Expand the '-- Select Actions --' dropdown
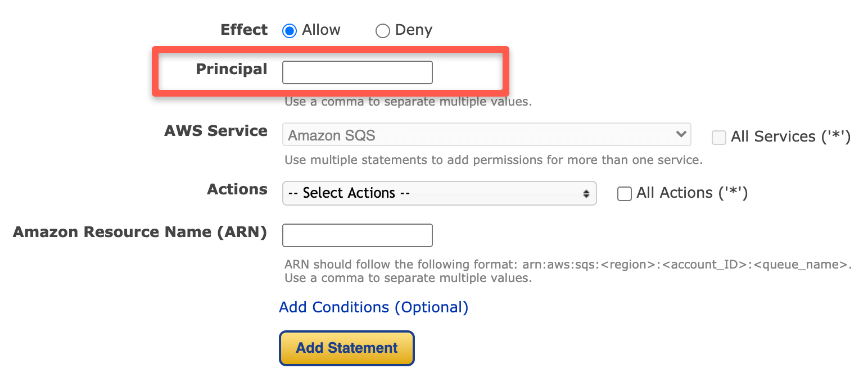The width and height of the screenshot is (868, 382). pos(439,193)
